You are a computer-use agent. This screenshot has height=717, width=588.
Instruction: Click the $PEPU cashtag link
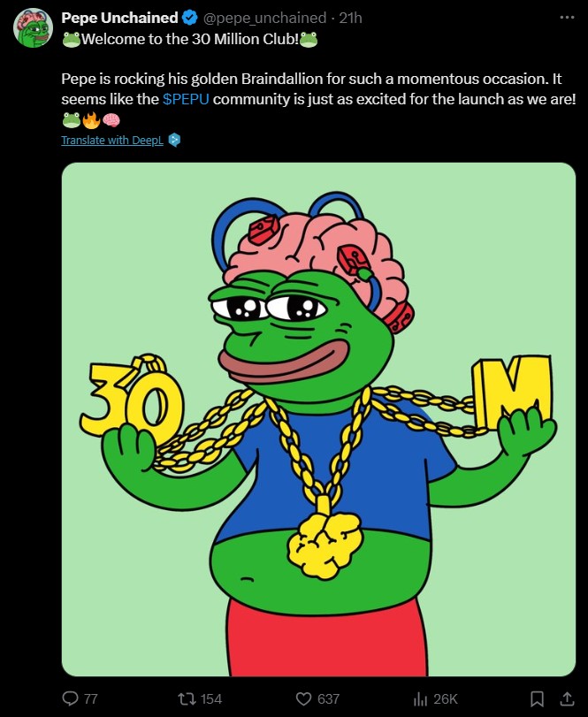coord(186,99)
